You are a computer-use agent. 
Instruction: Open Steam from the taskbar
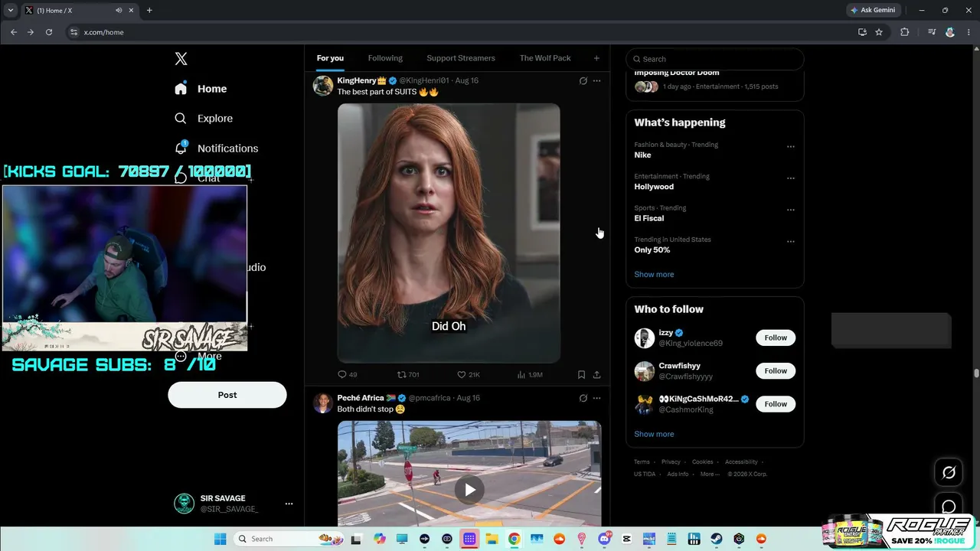(717, 539)
